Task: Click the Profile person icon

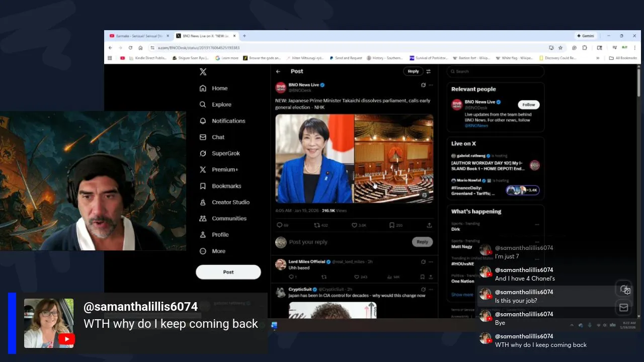Action: point(203,235)
